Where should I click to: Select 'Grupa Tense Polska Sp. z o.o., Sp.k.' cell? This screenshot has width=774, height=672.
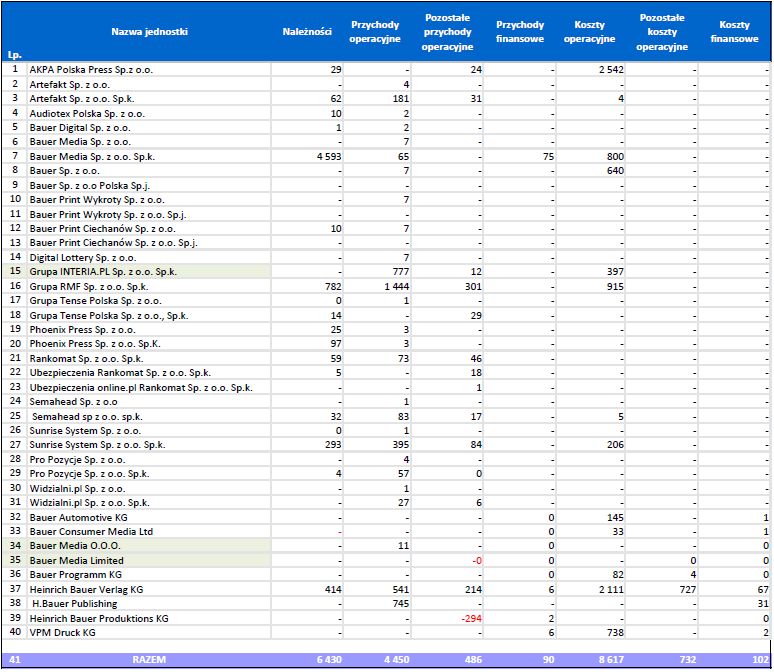(x=109, y=316)
